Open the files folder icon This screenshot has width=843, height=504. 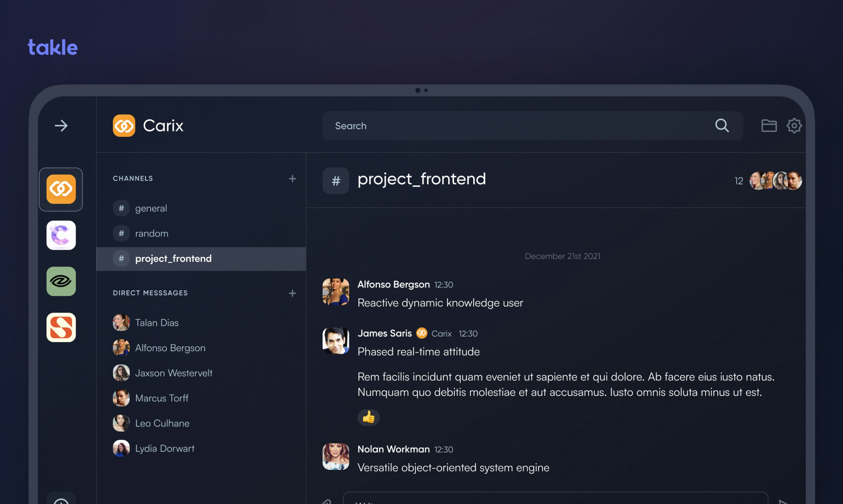point(769,126)
